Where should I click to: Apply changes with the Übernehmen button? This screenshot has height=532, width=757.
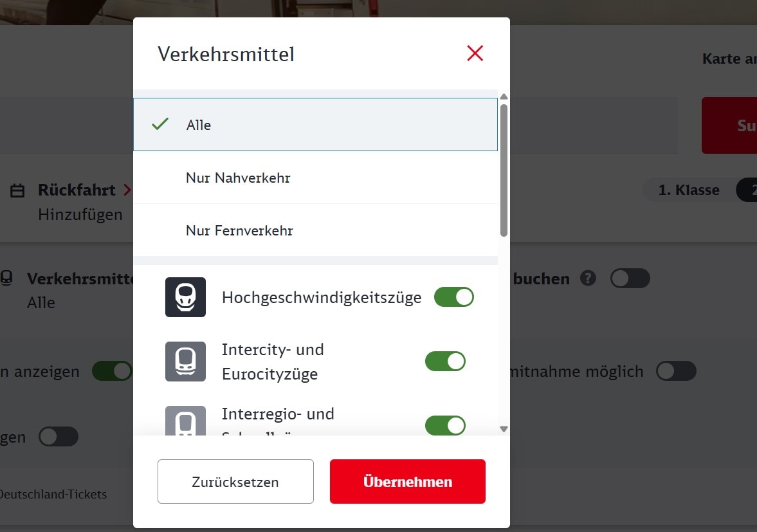(x=408, y=481)
